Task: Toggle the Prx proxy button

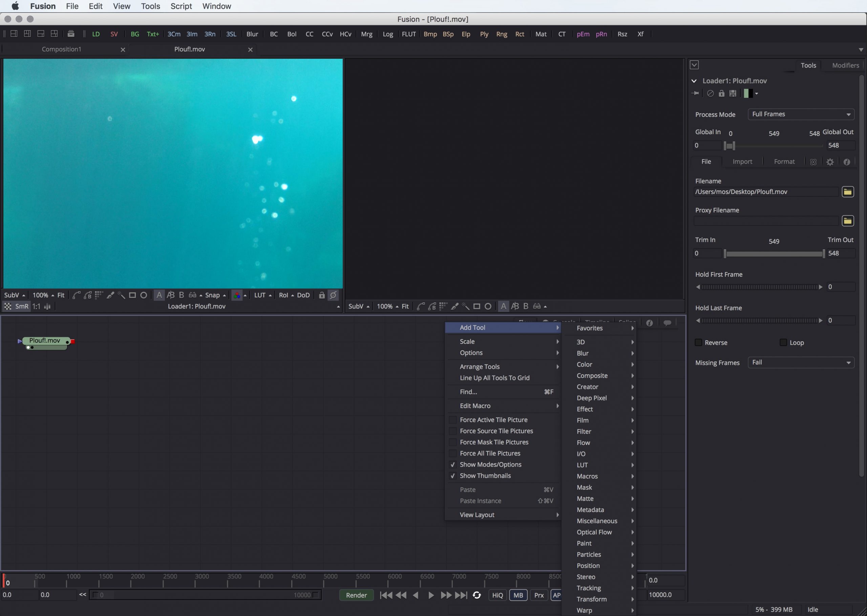Action: [539, 595]
